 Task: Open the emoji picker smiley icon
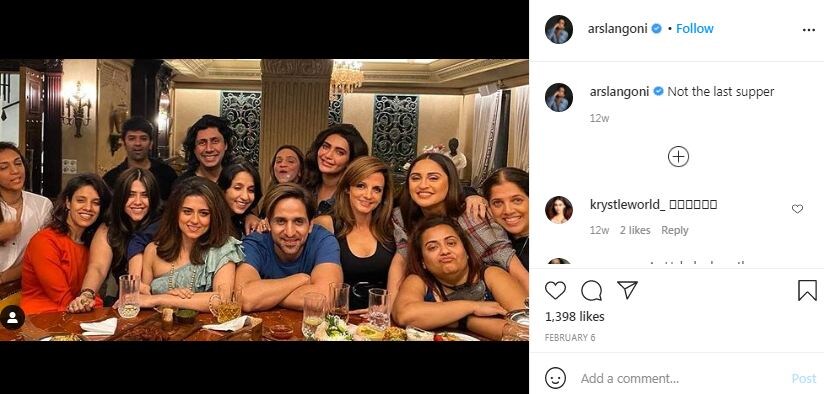[555, 378]
